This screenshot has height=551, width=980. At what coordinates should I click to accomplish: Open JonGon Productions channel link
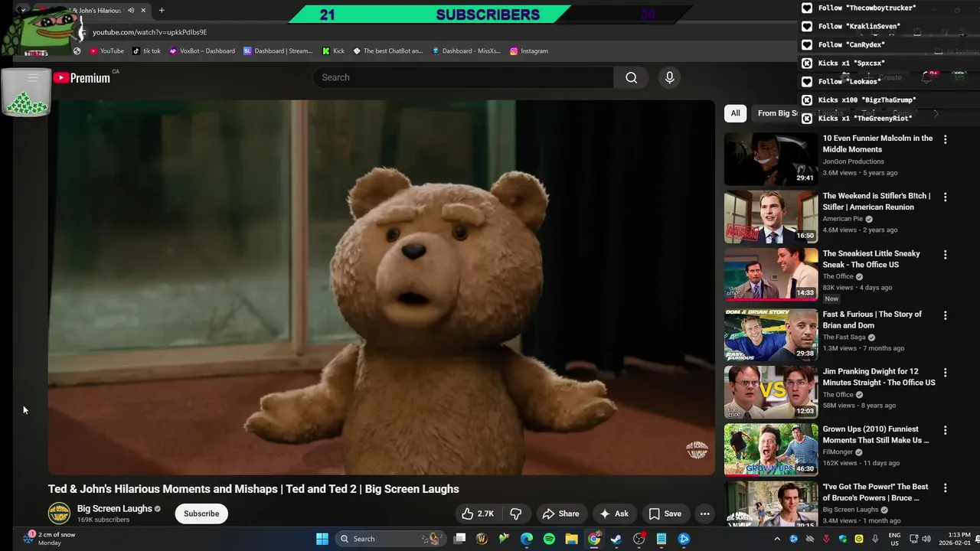853,161
